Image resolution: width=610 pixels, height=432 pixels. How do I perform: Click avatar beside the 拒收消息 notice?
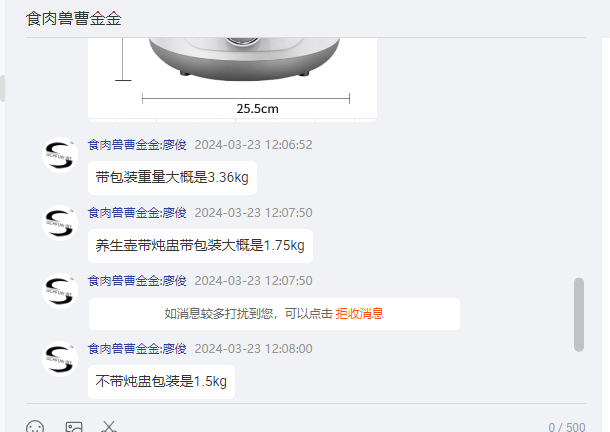pos(60,291)
